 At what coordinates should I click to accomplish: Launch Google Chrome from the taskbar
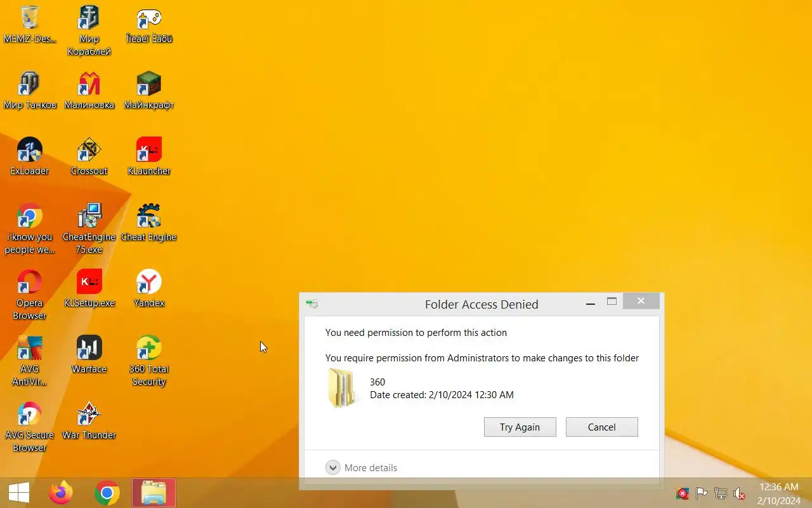107,493
